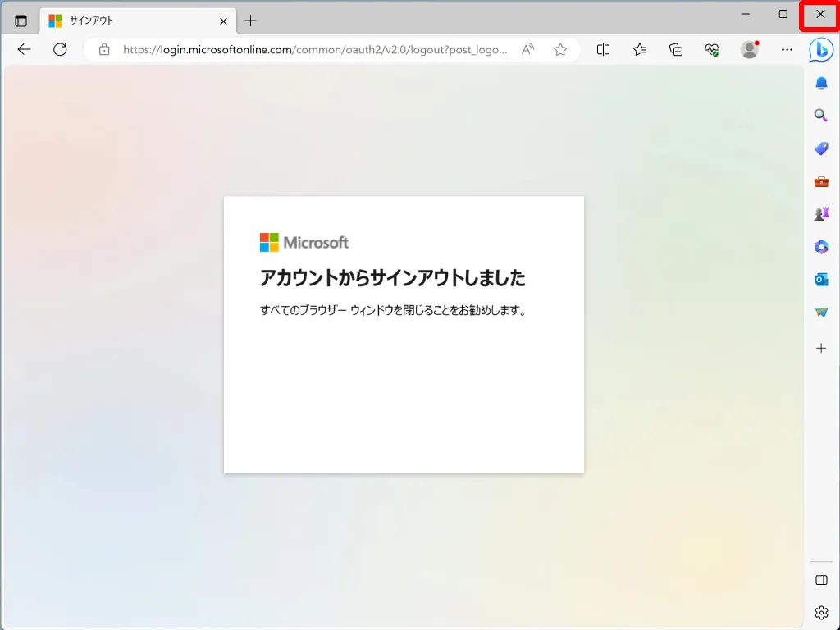Open sidebar search magnifier

821,115
